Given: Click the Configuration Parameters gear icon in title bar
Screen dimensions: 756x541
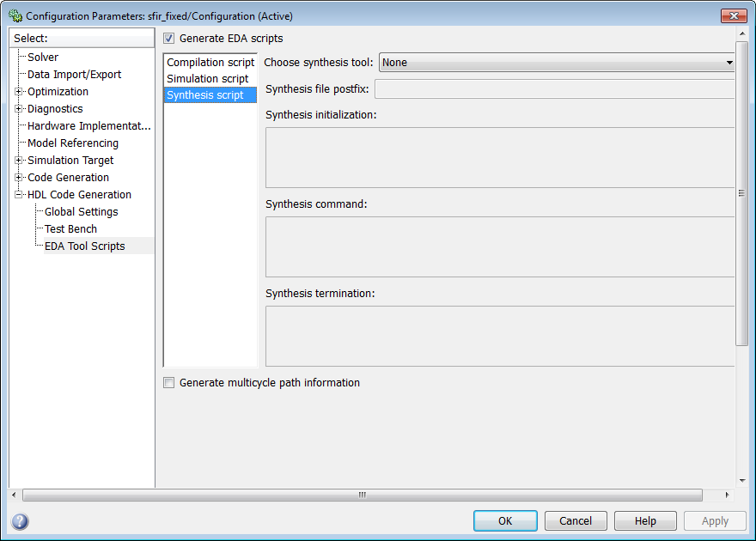Looking at the screenshot, I should coord(15,16).
